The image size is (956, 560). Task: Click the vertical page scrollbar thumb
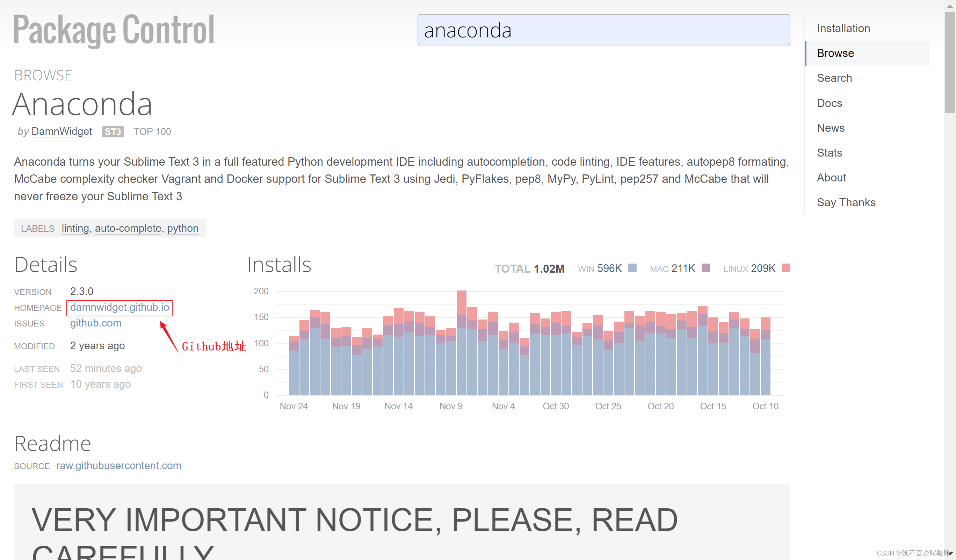click(950, 63)
